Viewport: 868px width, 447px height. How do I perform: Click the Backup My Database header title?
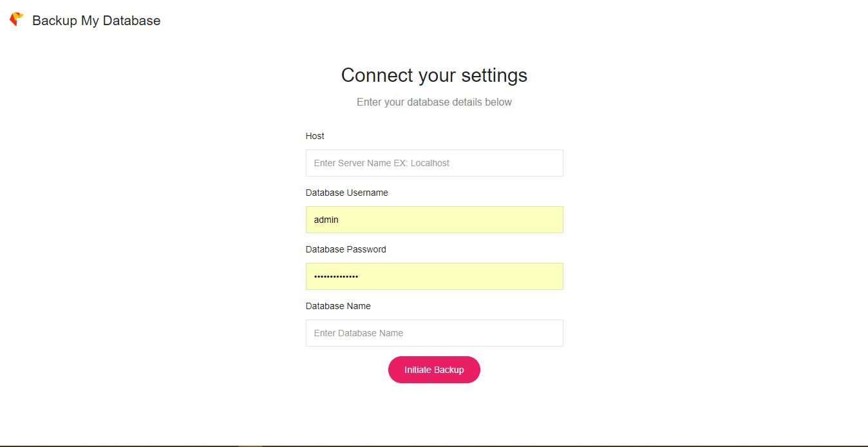pos(96,21)
